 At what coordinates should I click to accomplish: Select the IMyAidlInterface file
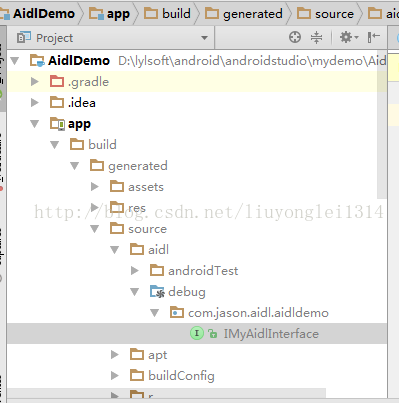tap(197, 334)
